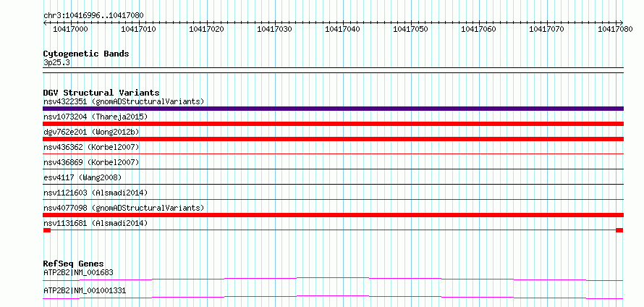
Task: Click ruler position label 10417020
Action: pyautogui.click(x=207, y=29)
